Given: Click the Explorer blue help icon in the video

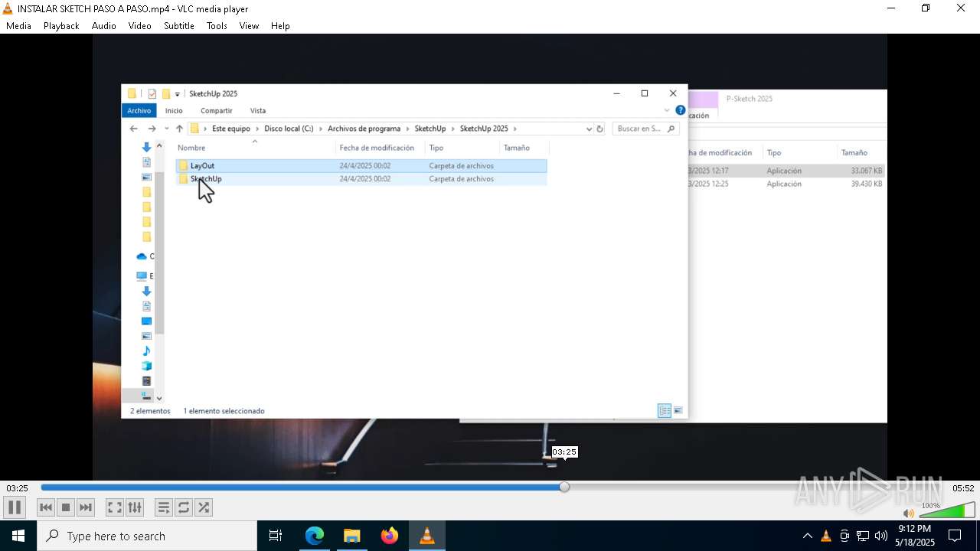Looking at the screenshot, I should [680, 110].
